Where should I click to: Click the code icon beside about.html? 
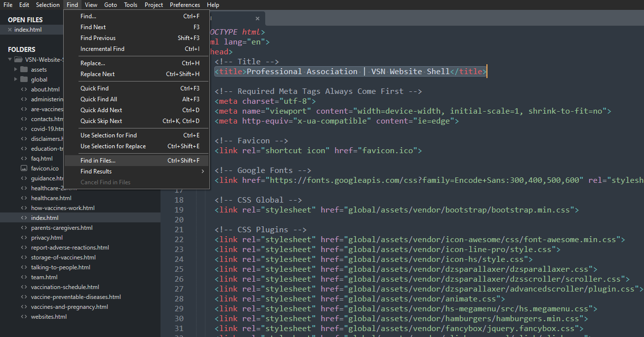pos(24,89)
